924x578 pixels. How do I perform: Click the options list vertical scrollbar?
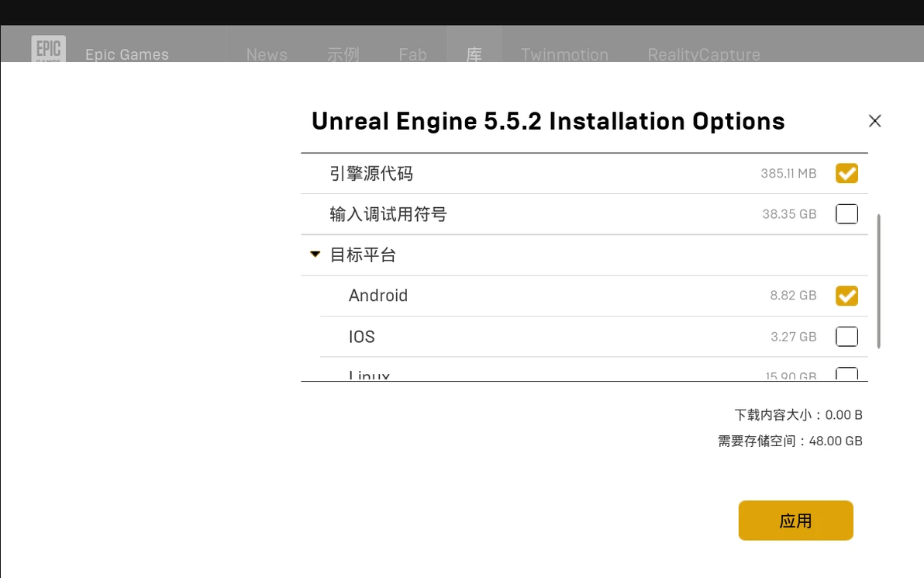pos(878,282)
